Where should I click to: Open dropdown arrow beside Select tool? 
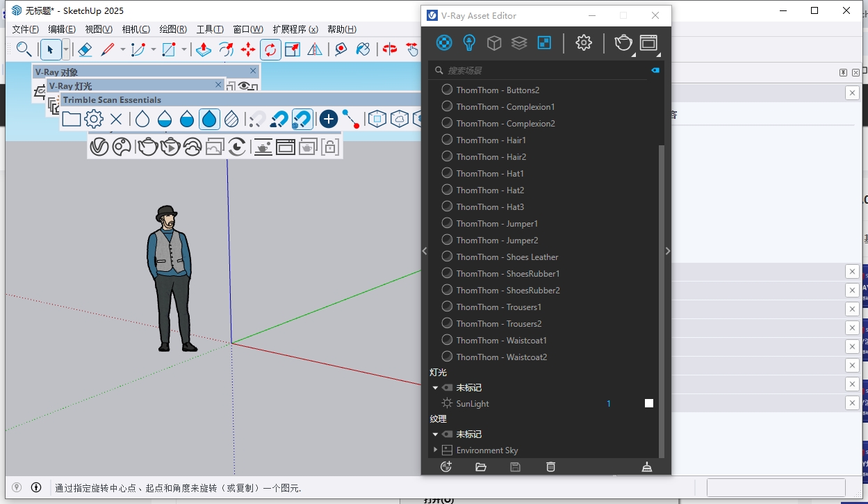66,49
